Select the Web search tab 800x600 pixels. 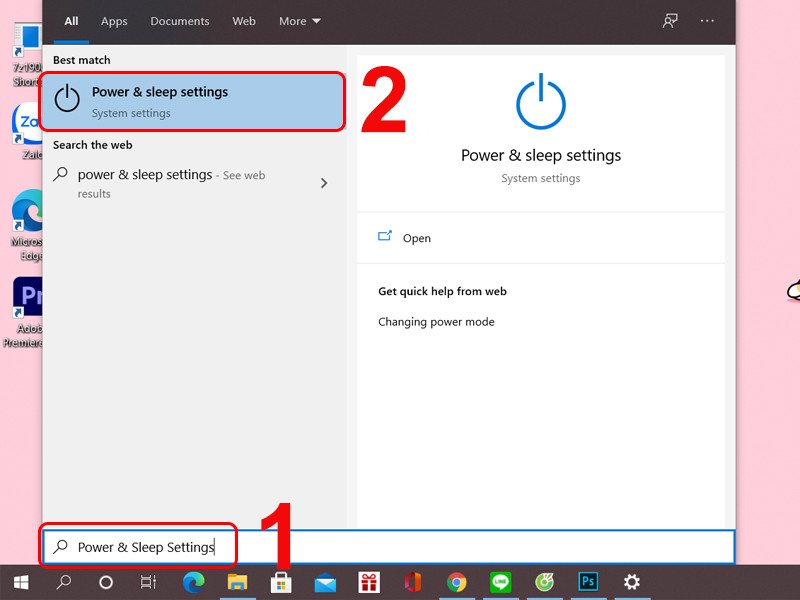tap(244, 21)
